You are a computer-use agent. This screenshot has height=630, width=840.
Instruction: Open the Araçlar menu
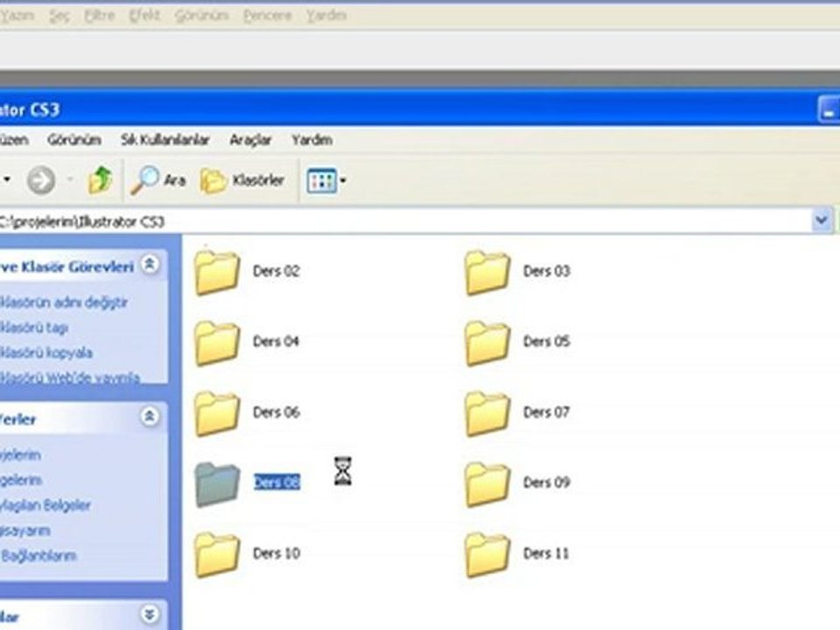[x=250, y=140]
